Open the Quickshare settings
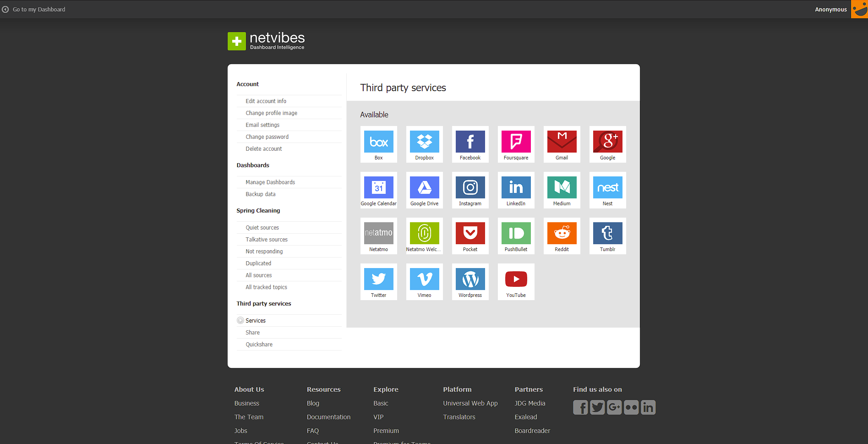 259,345
